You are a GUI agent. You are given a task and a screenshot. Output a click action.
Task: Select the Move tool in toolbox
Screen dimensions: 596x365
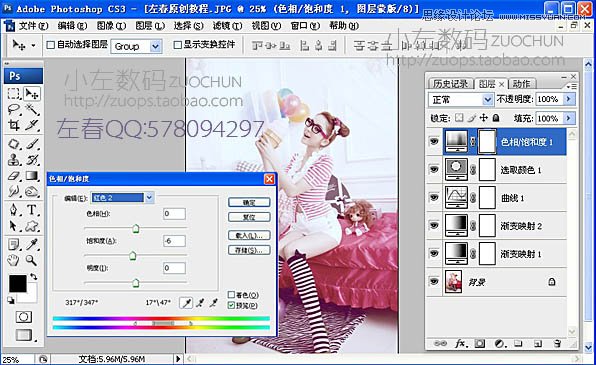click(32, 94)
